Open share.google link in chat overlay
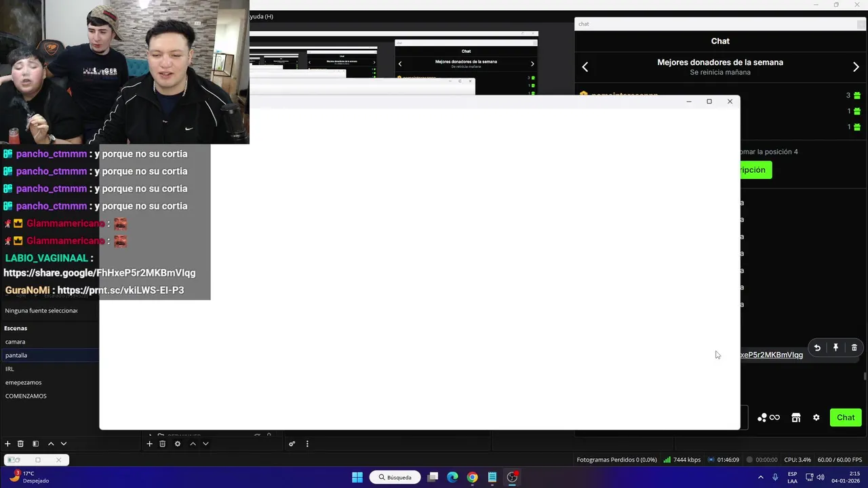 [x=100, y=272]
